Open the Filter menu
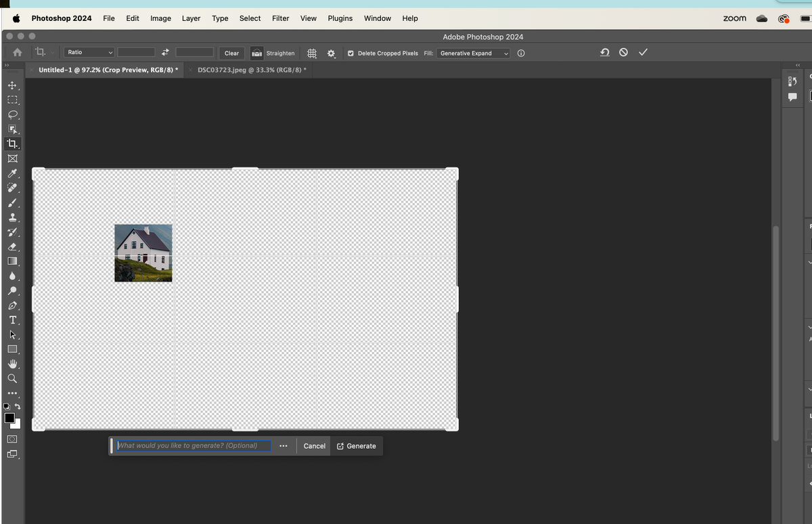The height and width of the screenshot is (524, 812). click(280, 18)
